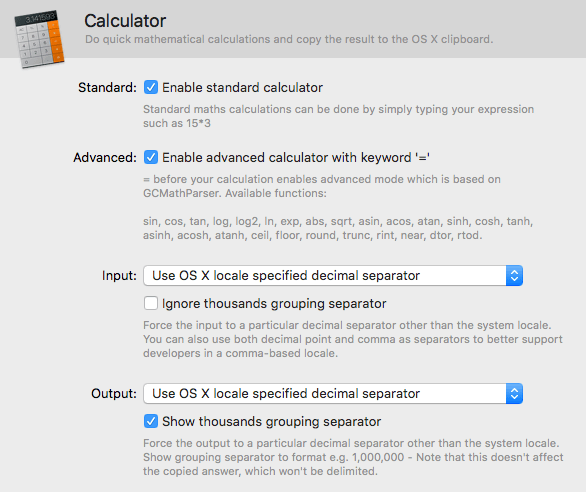Click the 'Standard:' label
Screen dimensions: 586x492
(107, 87)
